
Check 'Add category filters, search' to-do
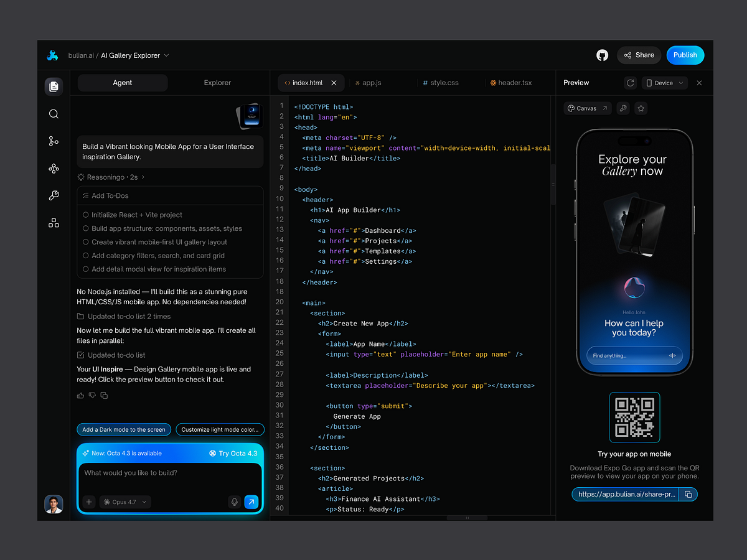point(86,256)
